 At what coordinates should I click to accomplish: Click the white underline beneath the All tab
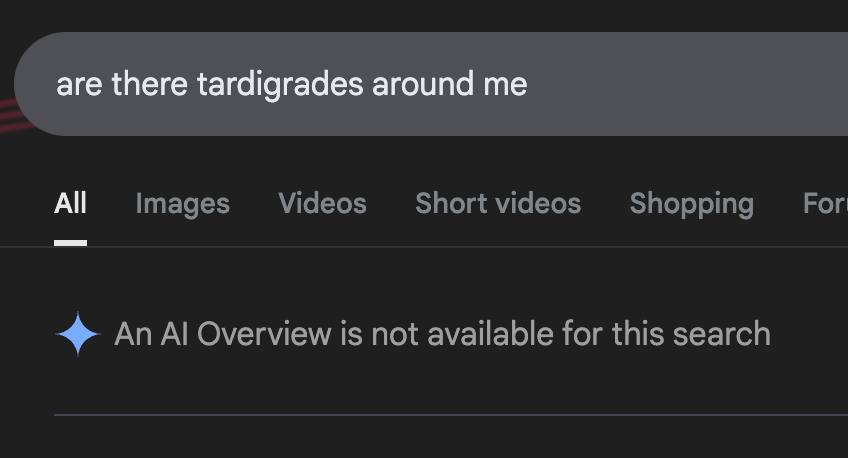tap(70, 242)
